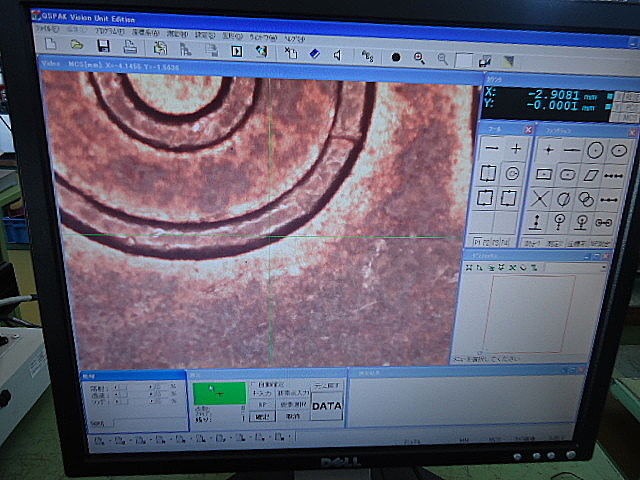
Task: Choose the circle with diagonal line function icon
Action: pos(563,199)
